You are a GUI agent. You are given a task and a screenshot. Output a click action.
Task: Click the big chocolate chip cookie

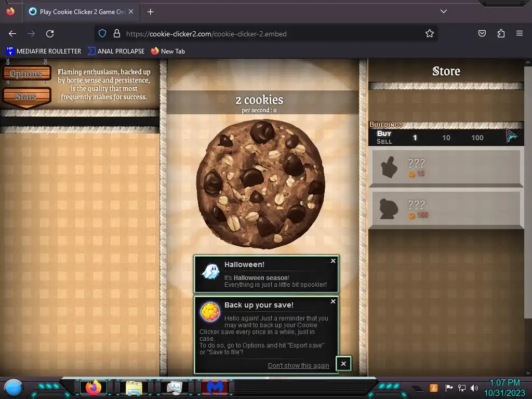pyautogui.click(x=261, y=184)
